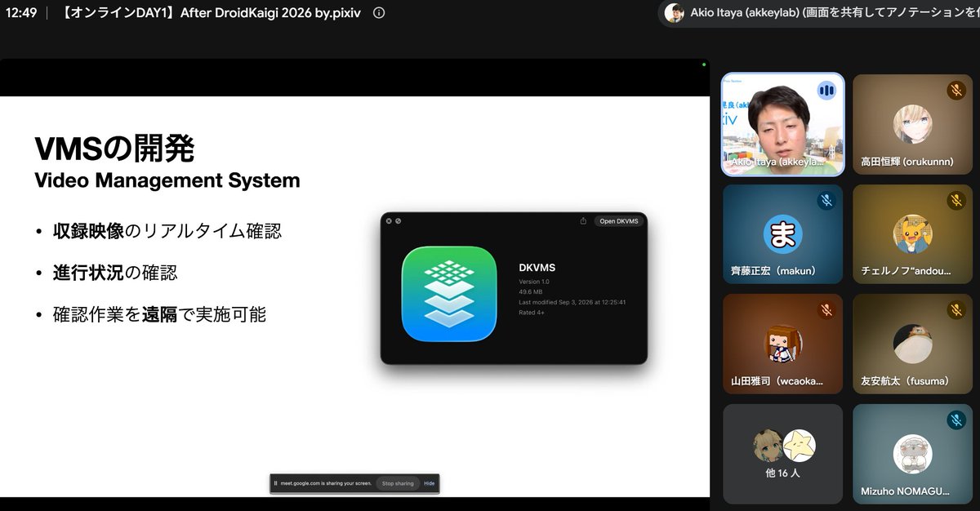This screenshot has width=980, height=511.
Task: Click the audio indicator on Akio Itaya's tile
Action: [x=826, y=90]
